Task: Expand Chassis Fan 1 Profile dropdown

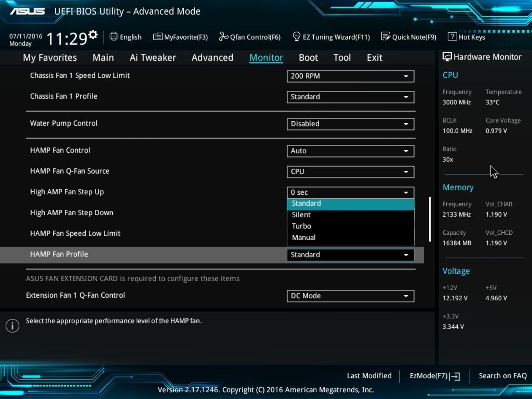Action: coord(350,97)
